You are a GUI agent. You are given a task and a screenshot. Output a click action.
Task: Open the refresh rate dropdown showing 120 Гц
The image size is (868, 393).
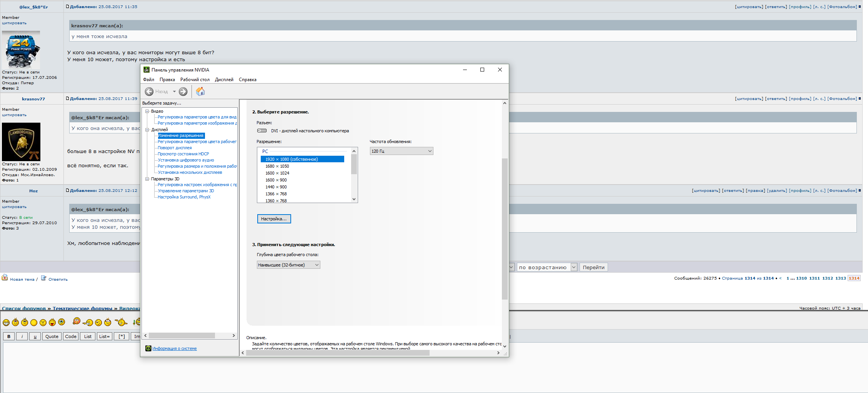[401, 151]
